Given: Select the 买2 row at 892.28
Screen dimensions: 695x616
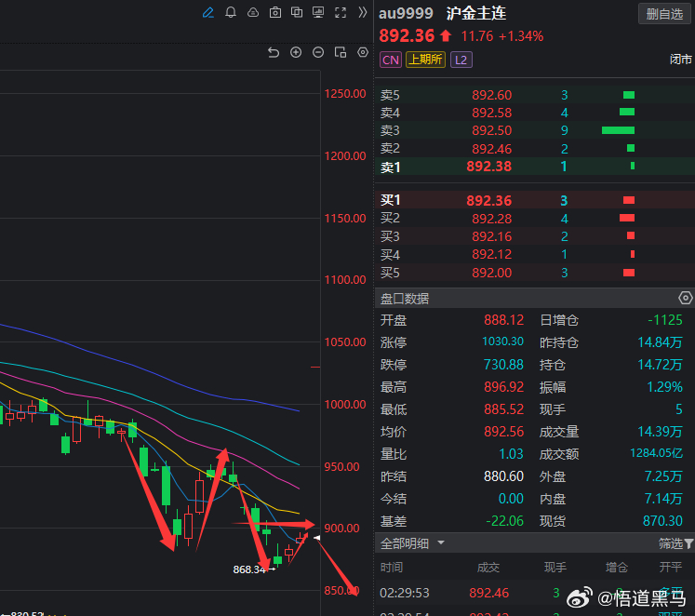Looking at the screenshot, I should (x=535, y=219).
